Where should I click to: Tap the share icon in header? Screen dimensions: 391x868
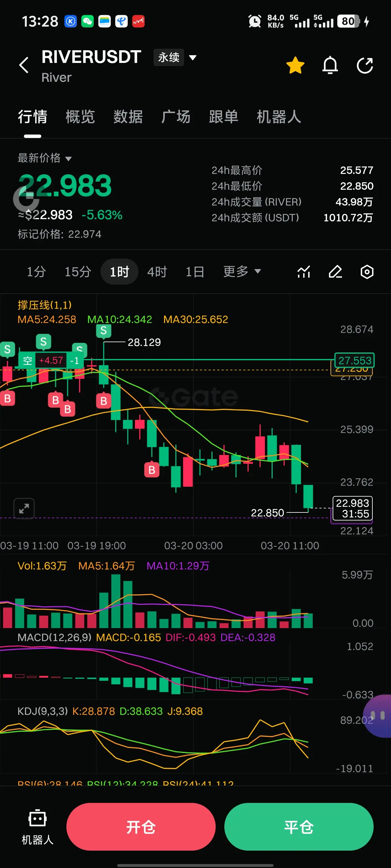(365, 65)
